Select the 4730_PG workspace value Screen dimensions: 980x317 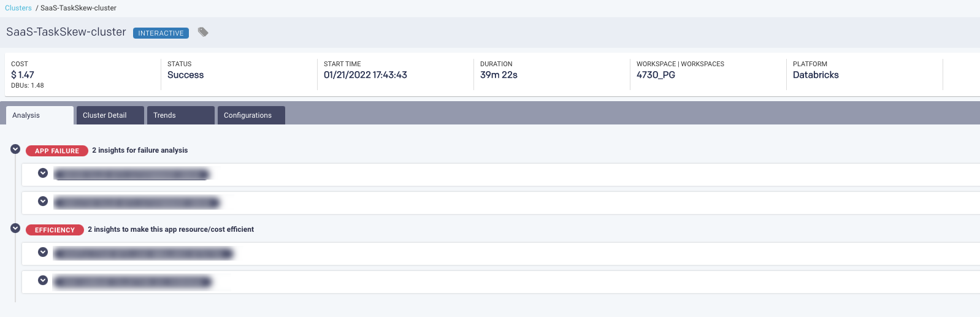pos(656,75)
